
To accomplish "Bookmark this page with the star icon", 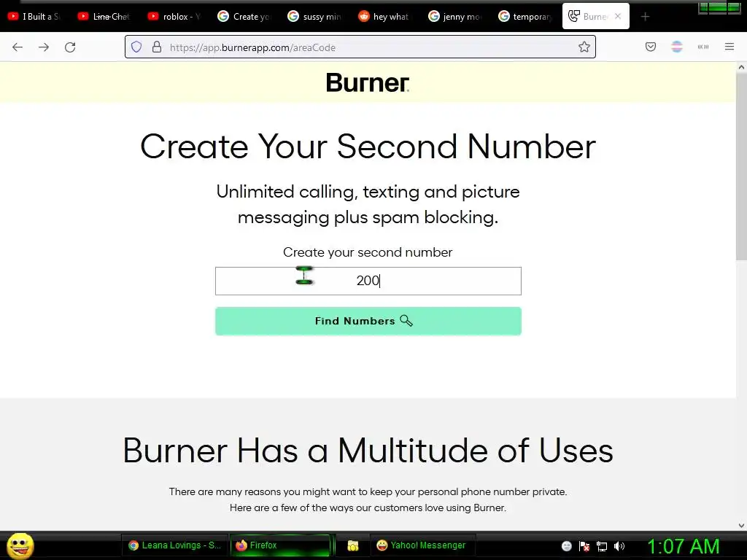I will click(584, 47).
